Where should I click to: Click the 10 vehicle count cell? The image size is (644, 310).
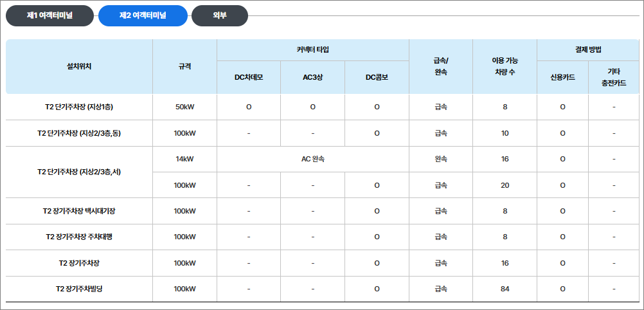pos(505,133)
